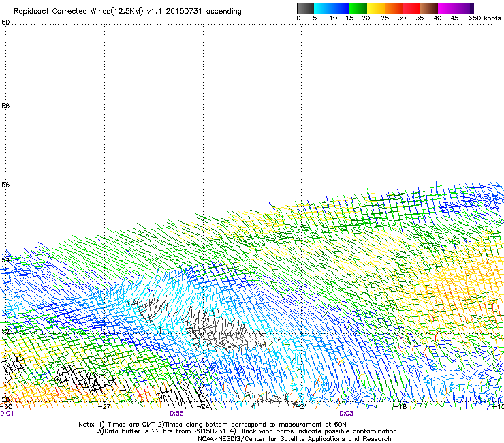Click the date '20150731 ascending' in the title
Screen dimensions: 504x443
204,12
